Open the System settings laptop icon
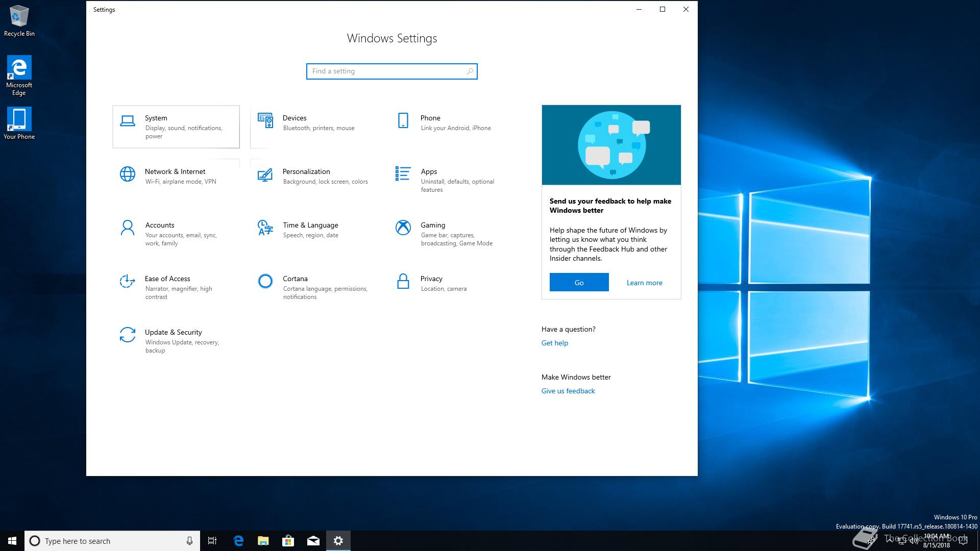 pyautogui.click(x=128, y=121)
